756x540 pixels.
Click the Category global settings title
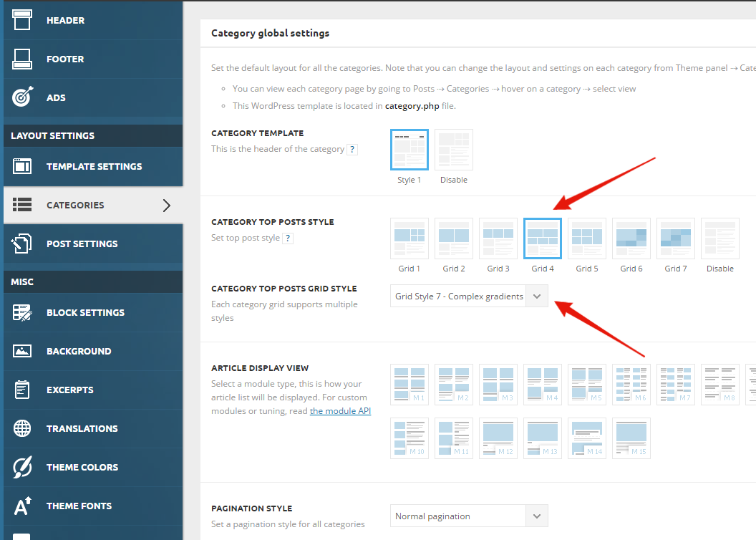[x=270, y=33]
